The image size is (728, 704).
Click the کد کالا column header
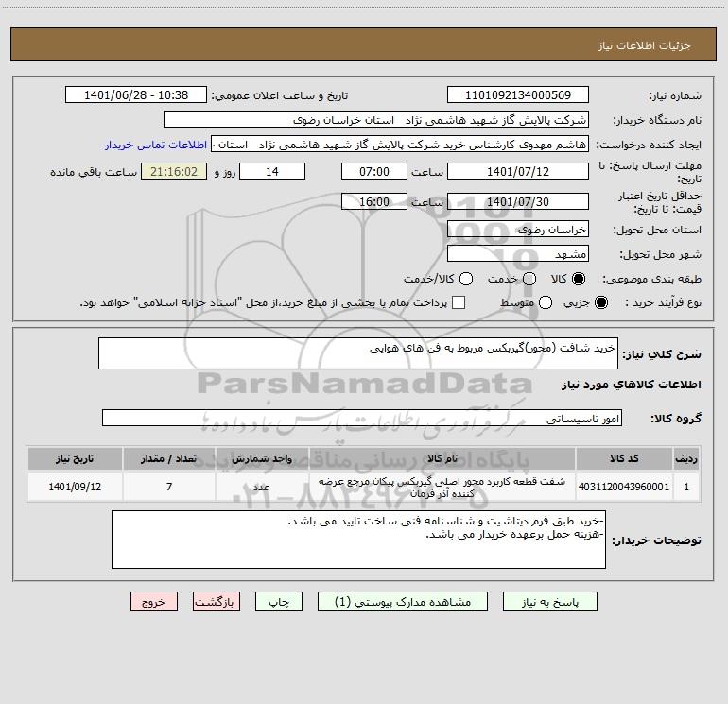(x=624, y=458)
